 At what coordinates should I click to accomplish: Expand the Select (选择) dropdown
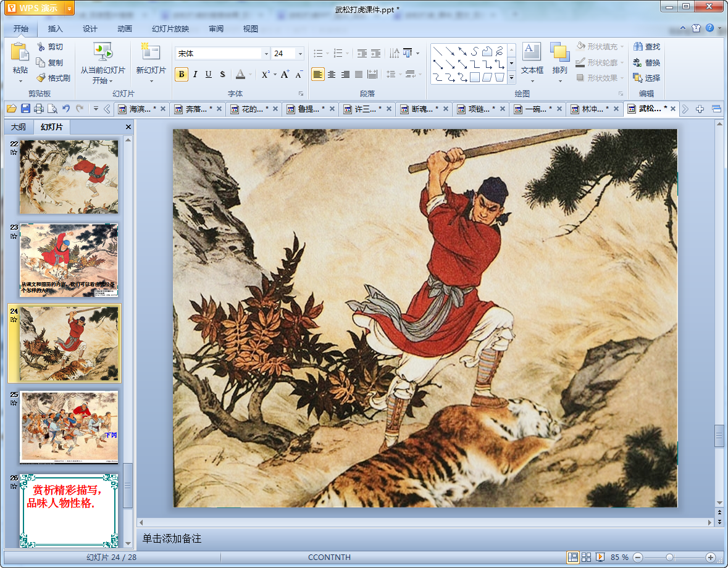tap(647, 78)
